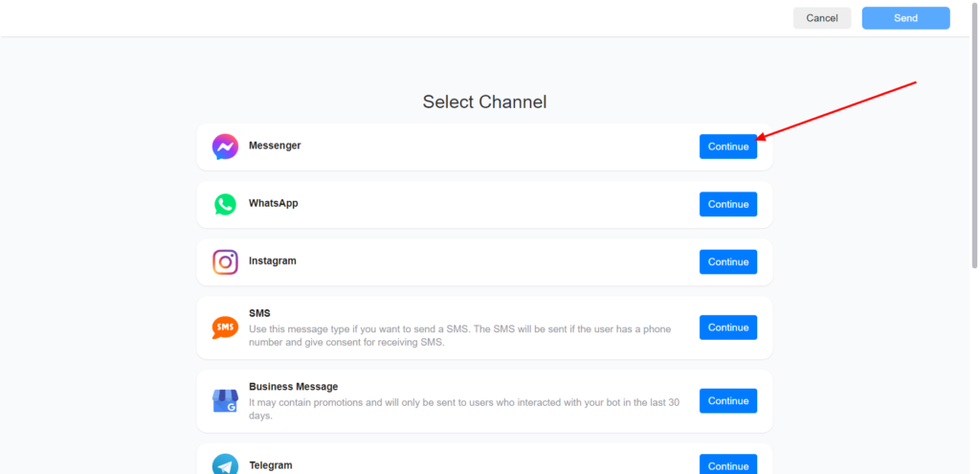Click the 'Business Message' channel title
This screenshot has height=474, width=980.
tap(293, 387)
